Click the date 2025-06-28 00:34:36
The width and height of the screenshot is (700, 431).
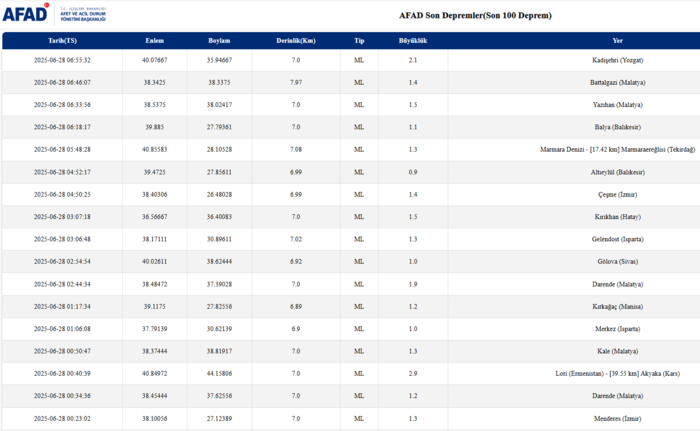[x=62, y=396]
